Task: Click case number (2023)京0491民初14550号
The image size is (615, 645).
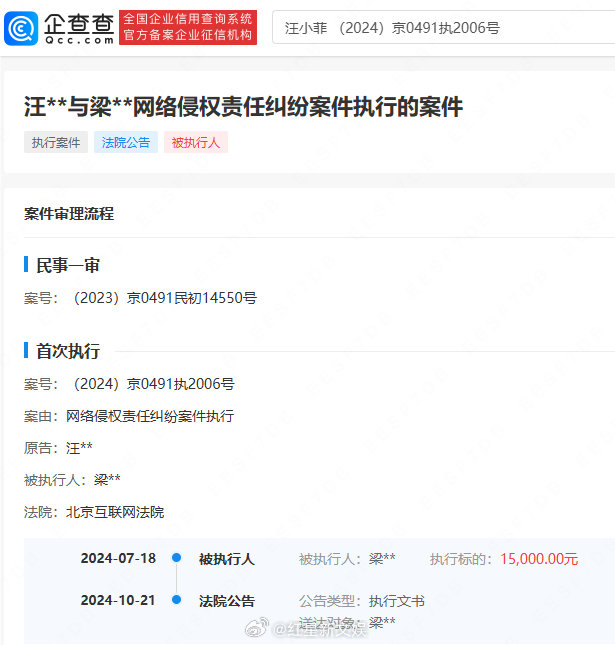Action: pyautogui.click(x=165, y=298)
